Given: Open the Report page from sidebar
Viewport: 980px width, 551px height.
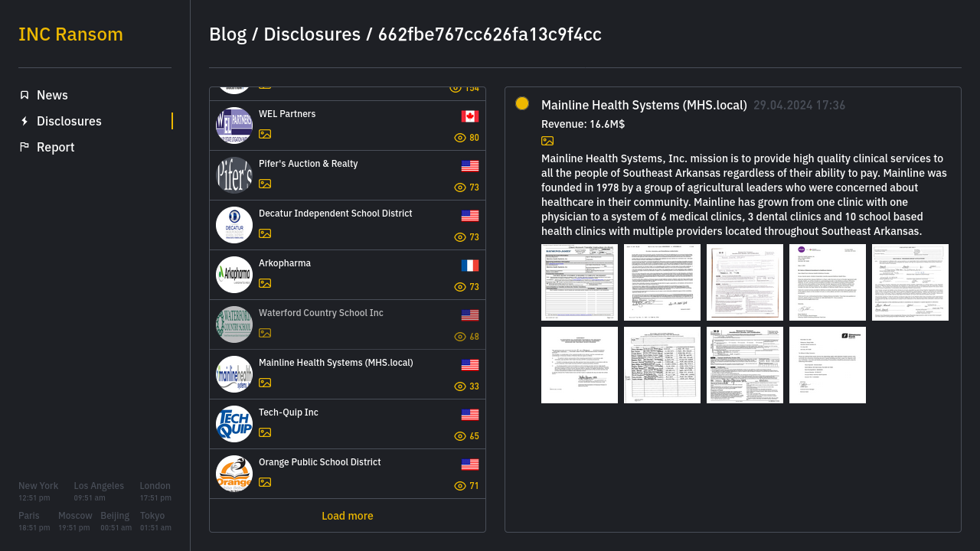Looking at the screenshot, I should click(55, 147).
